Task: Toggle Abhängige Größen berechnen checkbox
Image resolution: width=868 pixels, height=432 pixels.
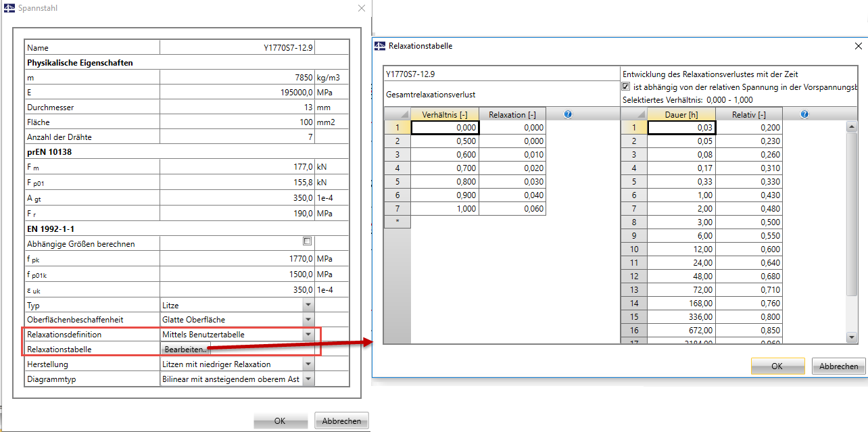Action: click(x=308, y=241)
